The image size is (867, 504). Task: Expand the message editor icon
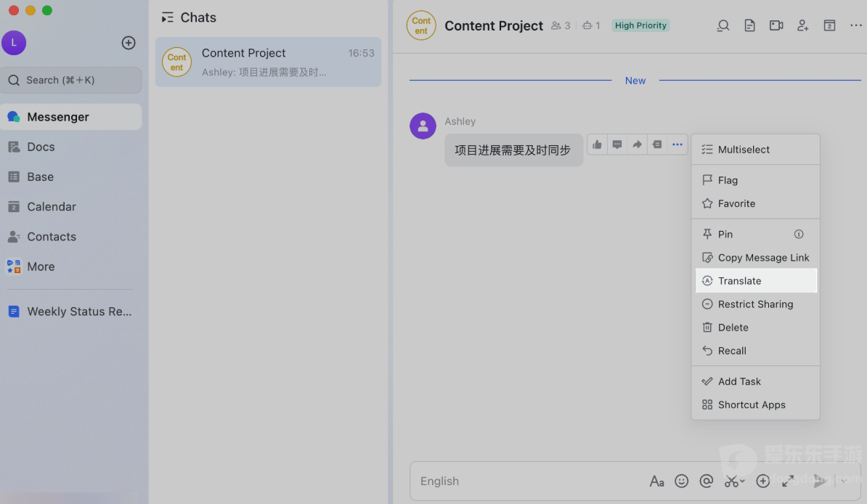(788, 481)
